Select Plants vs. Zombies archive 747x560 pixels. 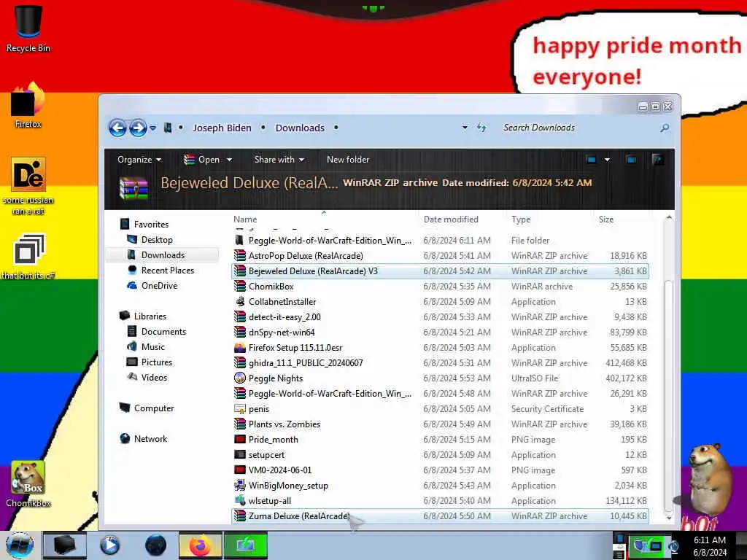pos(440,424)
